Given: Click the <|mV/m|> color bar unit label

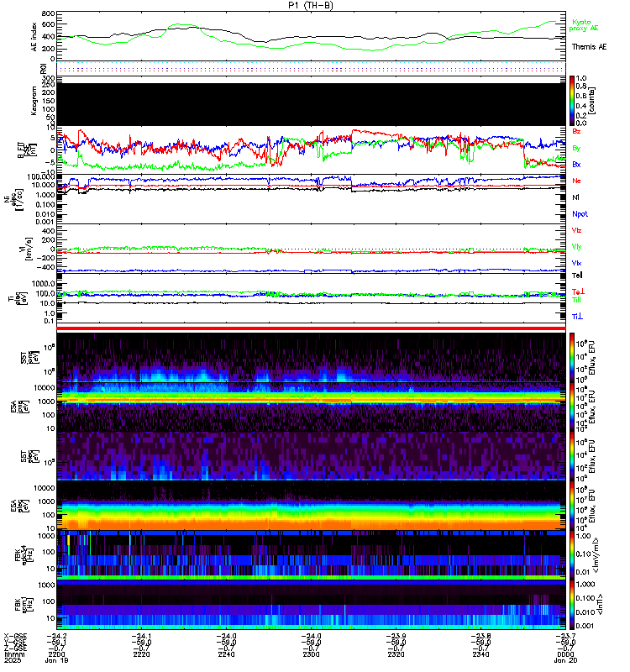Looking at the screenshot, I should click(596, 555).
